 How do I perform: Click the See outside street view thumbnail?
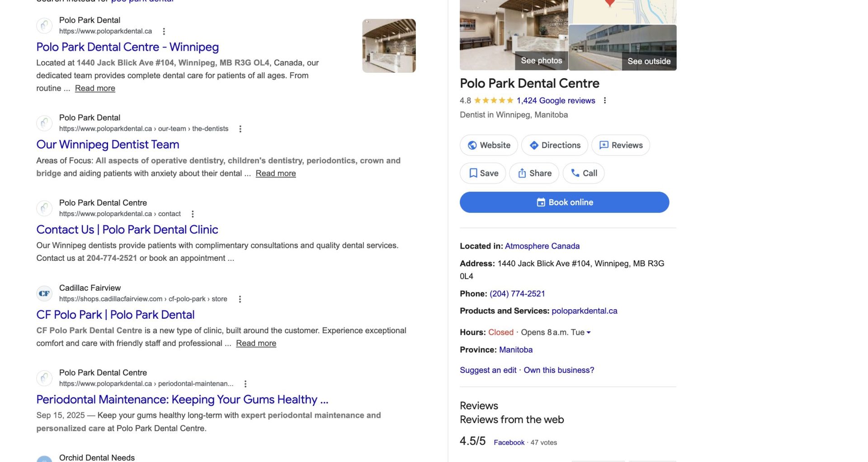623,47
